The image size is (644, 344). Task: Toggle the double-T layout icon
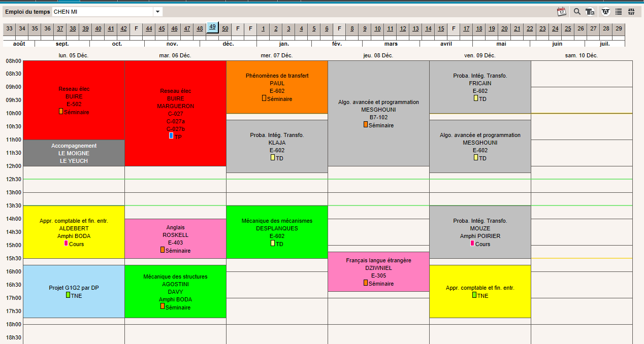[x=605, y=12]
